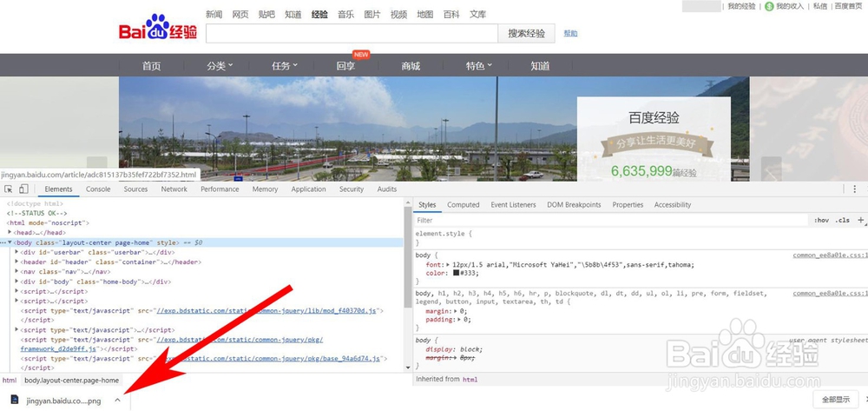Select the Styles sidebar tab
Screen dimensions: 868x411
[427, 205]
